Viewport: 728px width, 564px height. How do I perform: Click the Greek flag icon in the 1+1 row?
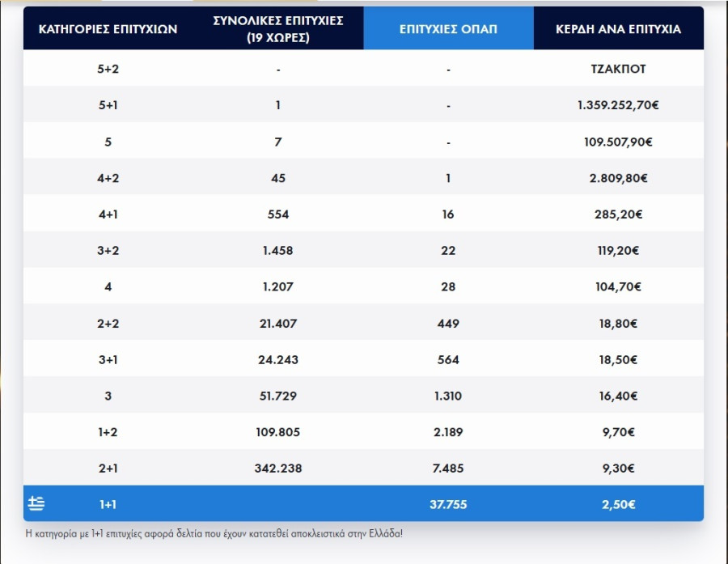[x=36, y=504]
